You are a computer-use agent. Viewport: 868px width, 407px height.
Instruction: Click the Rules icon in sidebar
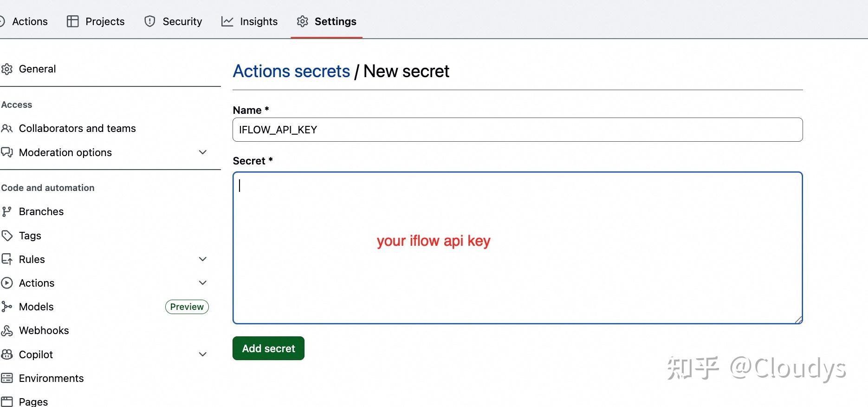click(7, 259)
